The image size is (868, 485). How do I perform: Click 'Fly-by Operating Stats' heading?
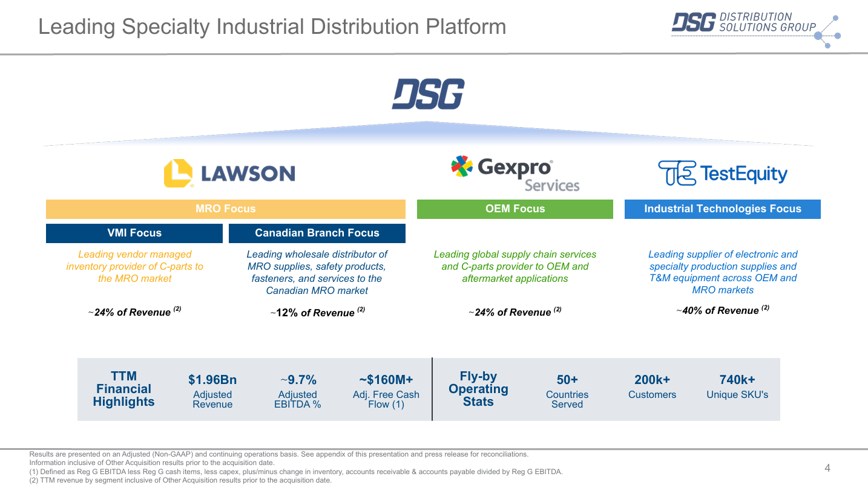coord(478,389)
